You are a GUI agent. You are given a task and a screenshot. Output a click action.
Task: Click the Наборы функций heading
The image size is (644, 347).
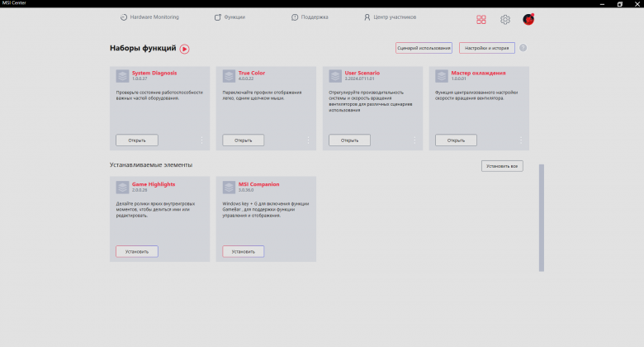143,48
